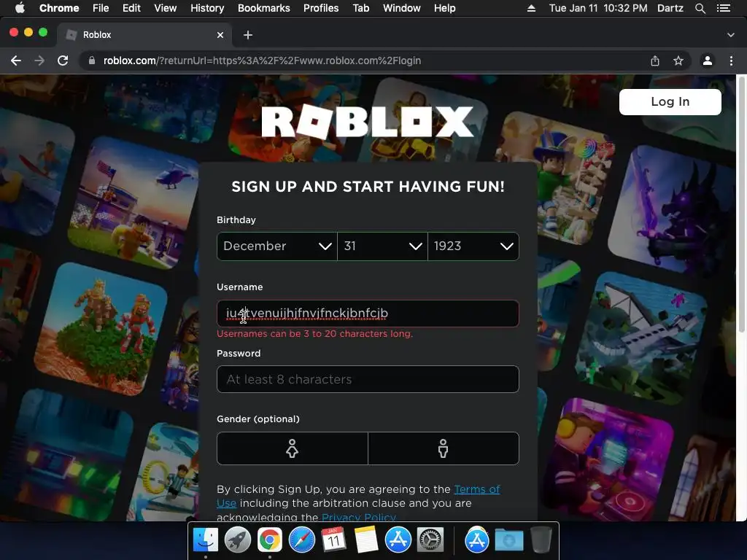
Task: Open Chrome three-dot menu
Action: 731,61
